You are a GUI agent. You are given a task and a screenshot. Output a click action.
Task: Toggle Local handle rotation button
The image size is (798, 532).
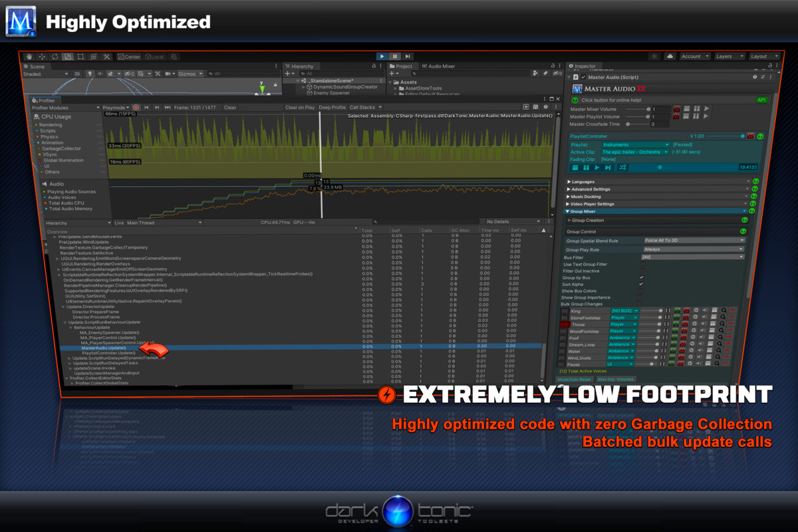pyautogui.click(x=155, y=57)
